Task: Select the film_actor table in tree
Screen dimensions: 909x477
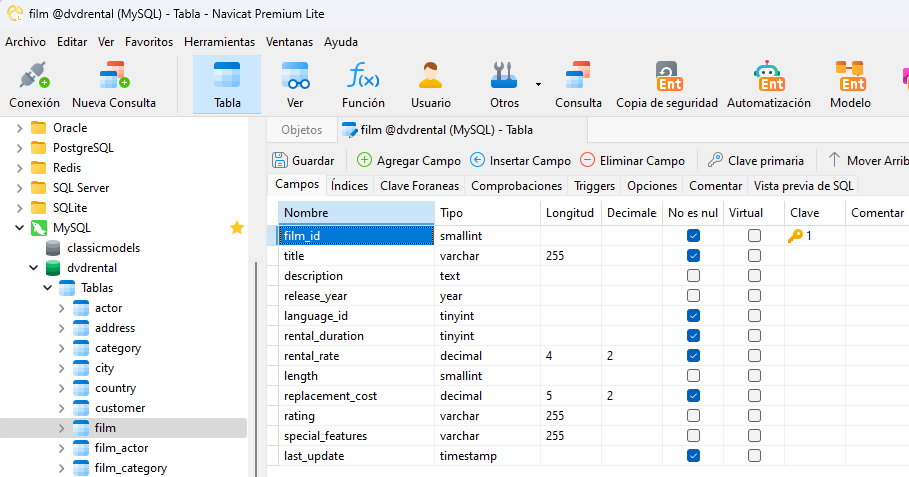Action: [x=122, y=448]
